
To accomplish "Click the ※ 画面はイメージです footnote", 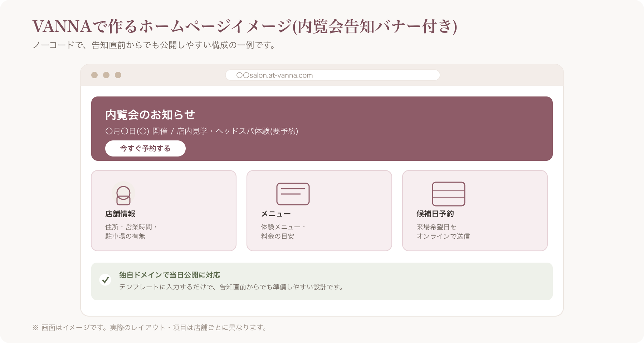I will click(150, 328).
